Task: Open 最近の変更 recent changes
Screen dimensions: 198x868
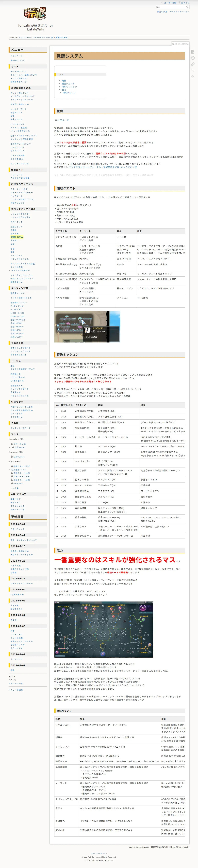Action: [162, 12]
